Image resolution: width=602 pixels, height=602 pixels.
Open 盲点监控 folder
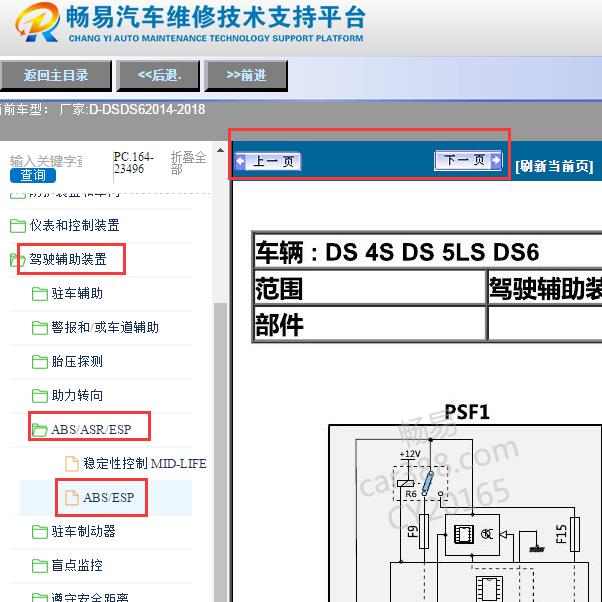[x=77, y=565]
